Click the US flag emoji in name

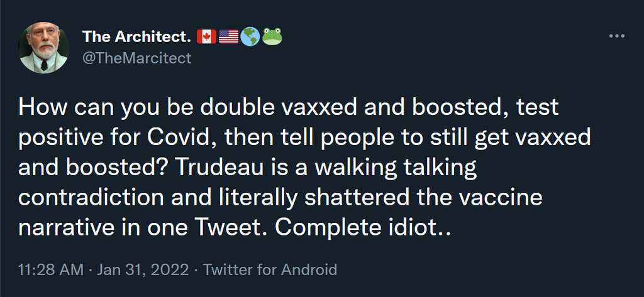click(228, 37)
